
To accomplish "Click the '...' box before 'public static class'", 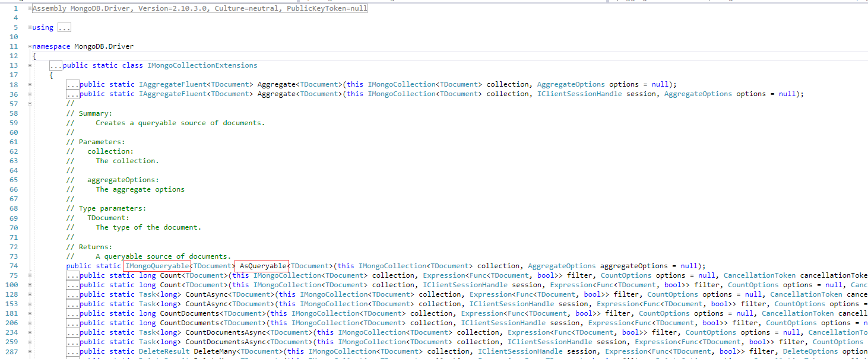I will coord(56,65).
